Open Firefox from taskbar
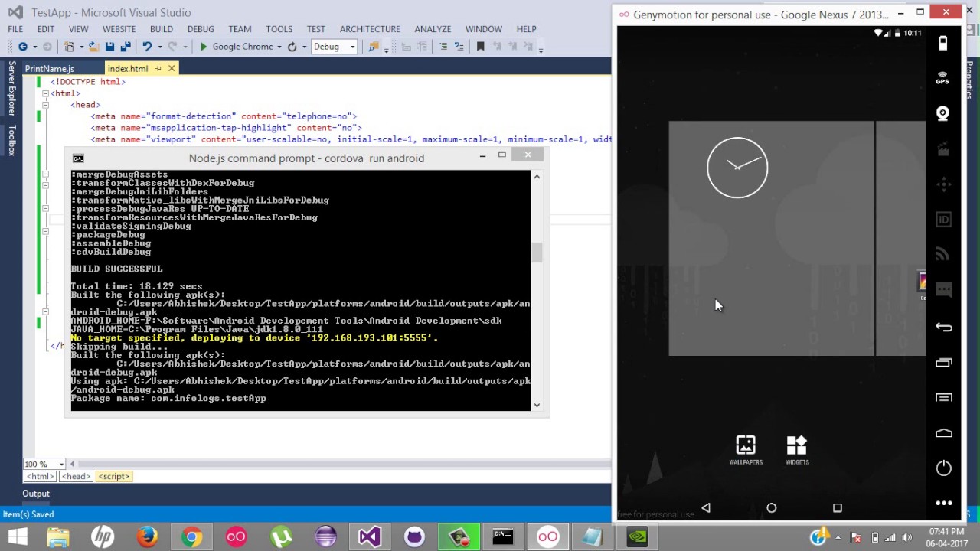 click(147, 536)
